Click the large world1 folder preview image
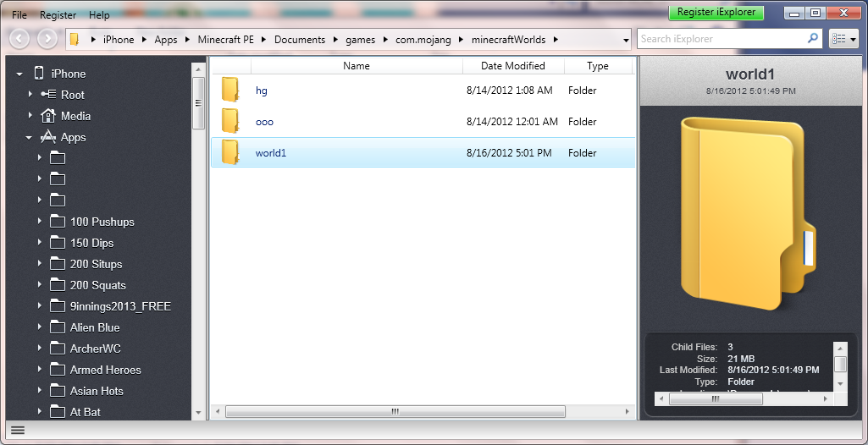The image size is (868, 445). click(x=747, y=213)
